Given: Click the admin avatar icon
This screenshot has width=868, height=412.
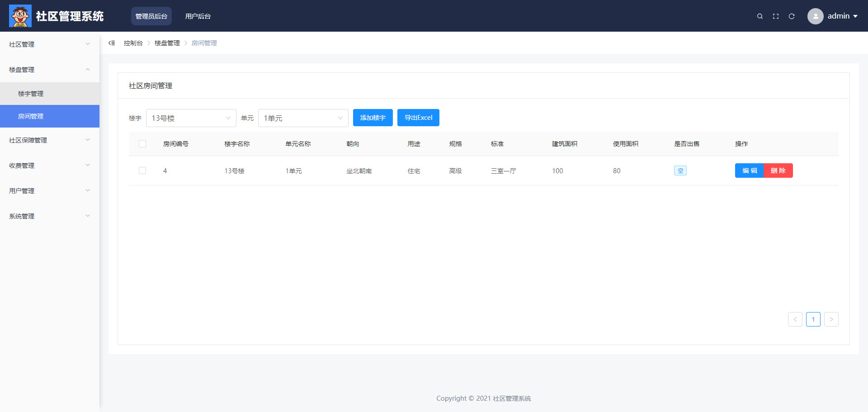Looking at the screenshot, I should (x=815, y=16).
